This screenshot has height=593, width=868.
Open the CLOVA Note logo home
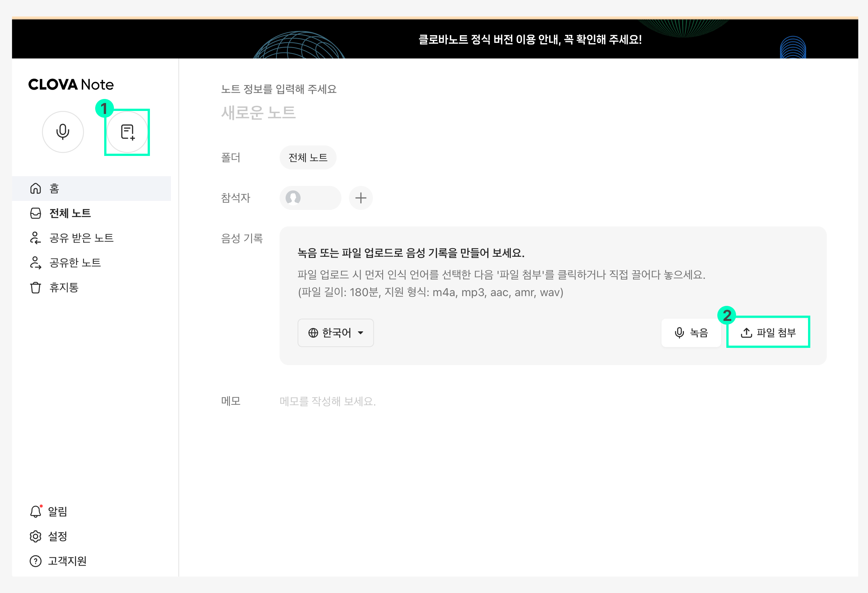[71, 85]
